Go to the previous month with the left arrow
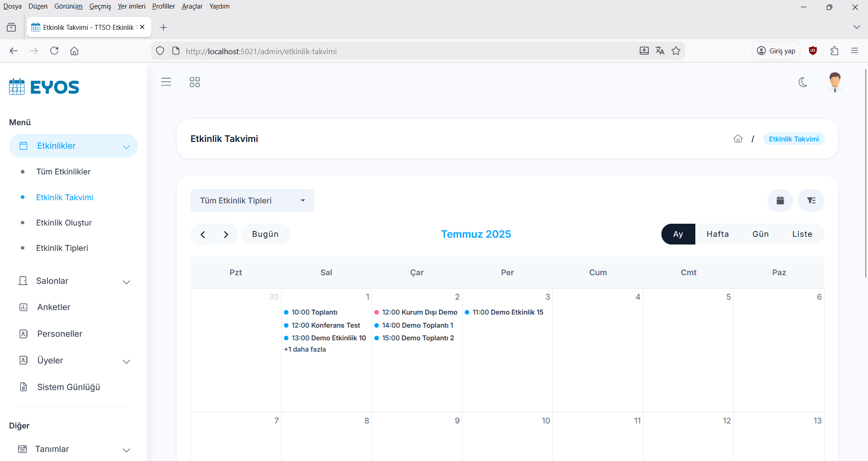Viewport: 868px width, 461px height. click(x=203, y=234)
